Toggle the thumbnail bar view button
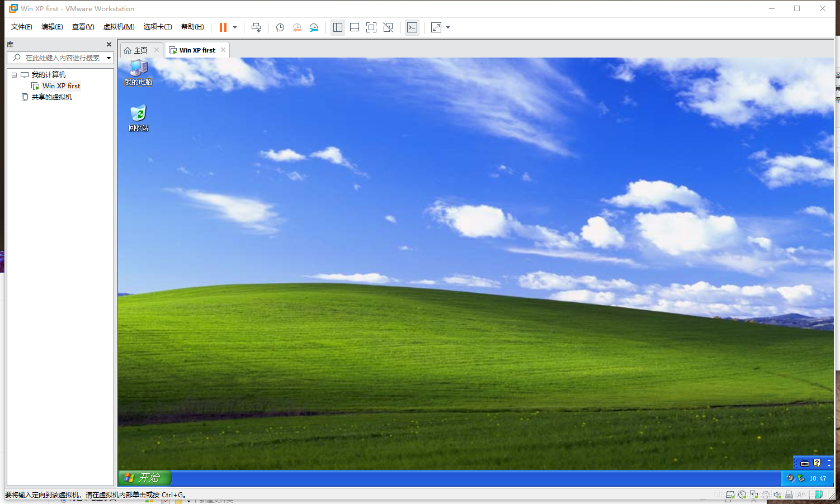 coord(355,27)
